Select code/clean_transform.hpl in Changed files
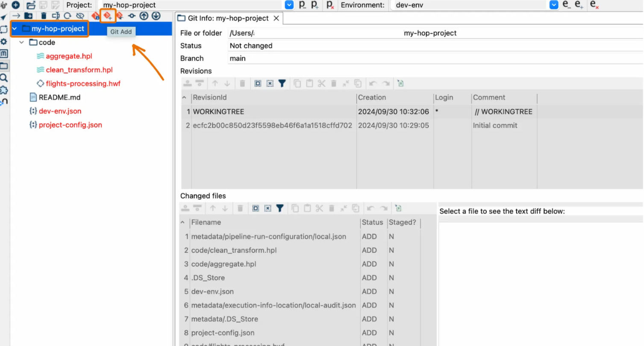The image size is (644, 346). click(234, 250)
